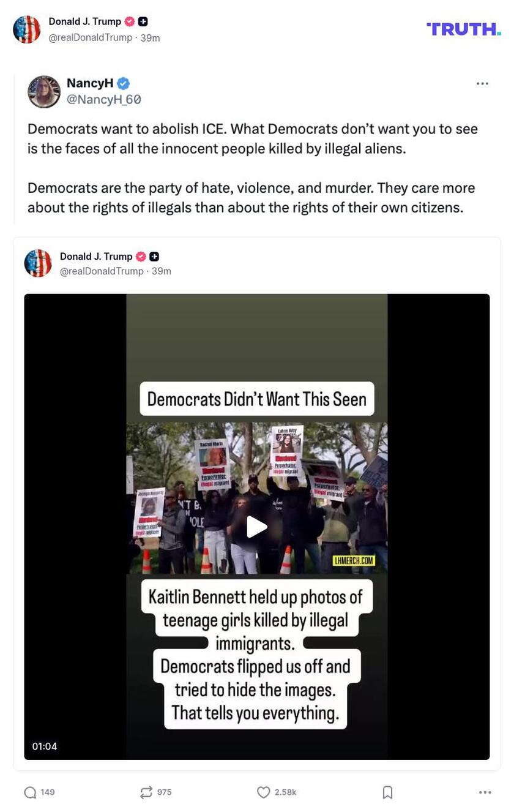Click plus badge beside top Trump name
The width and height of the screenshot is (514, 812).
143,21
